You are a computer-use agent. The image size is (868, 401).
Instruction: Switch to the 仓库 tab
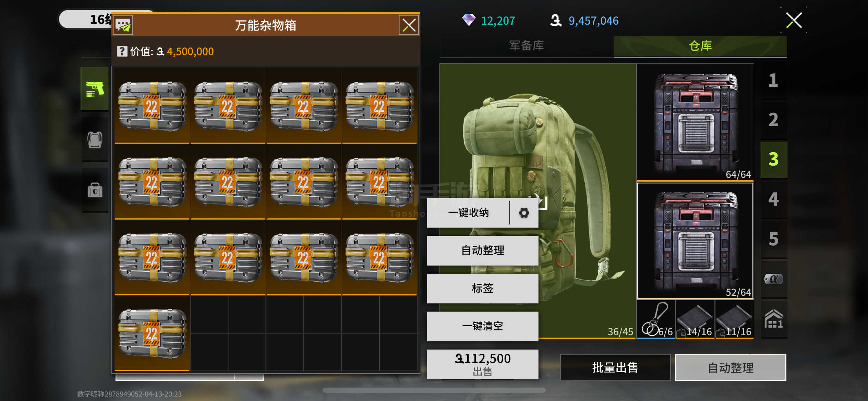(x=700, y=46)
